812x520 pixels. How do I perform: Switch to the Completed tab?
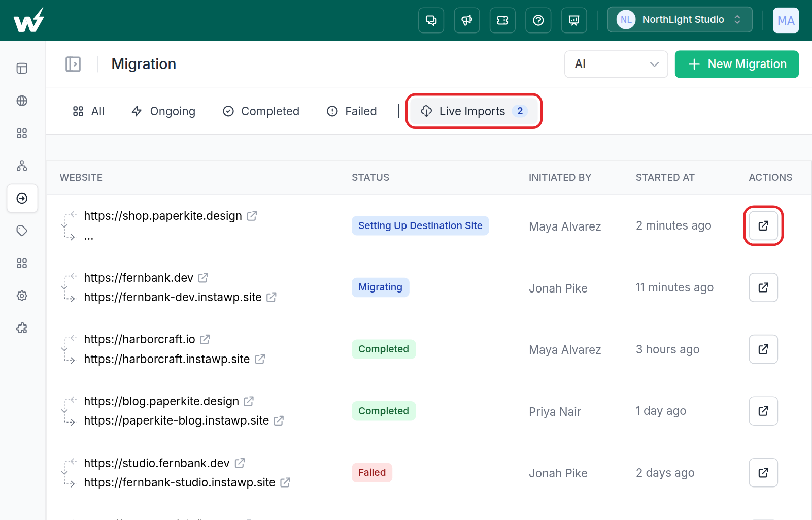point(261,111)
